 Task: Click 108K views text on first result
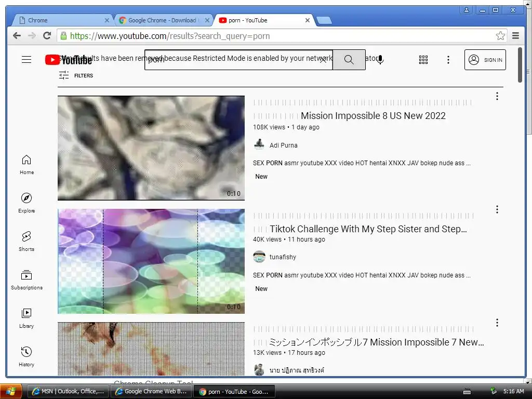coord(269,127)
